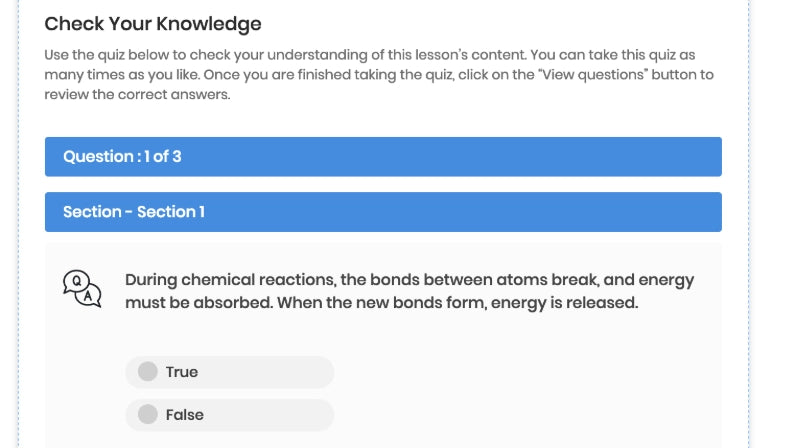
Task: Click the "True" answer label text
Action: [182, 372]
